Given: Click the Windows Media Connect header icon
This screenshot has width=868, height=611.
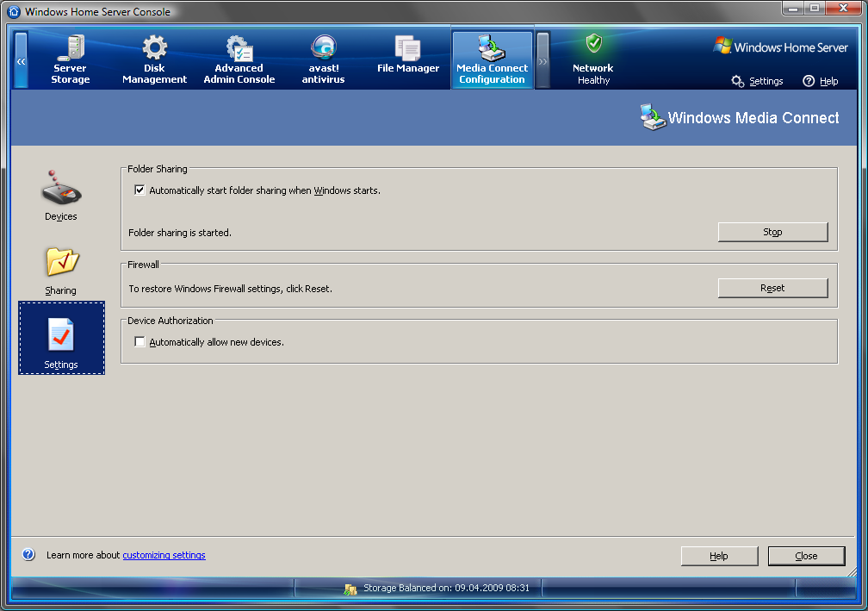Looking at the screenshot, I should [653, 117].
